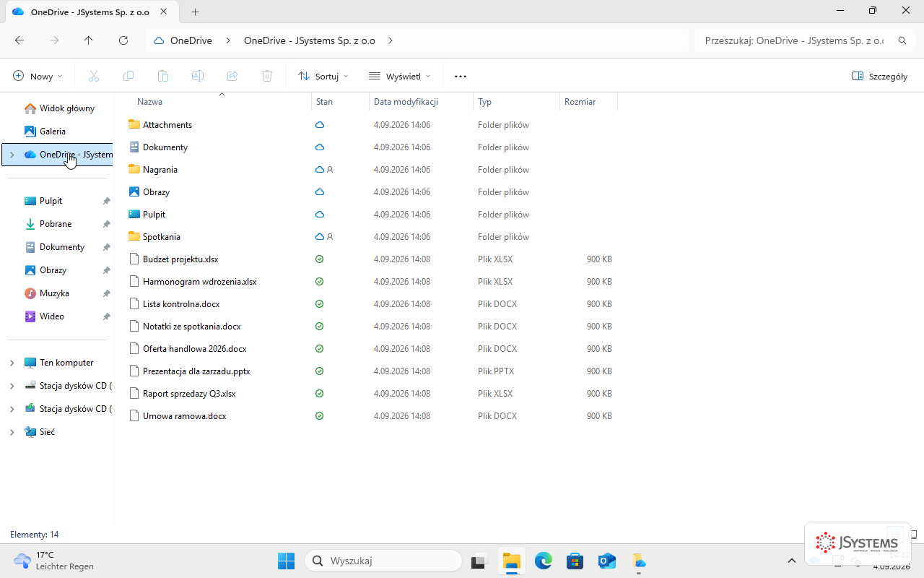
Task: Click the pin icon next to Muzyka
Action: [106, 293]
